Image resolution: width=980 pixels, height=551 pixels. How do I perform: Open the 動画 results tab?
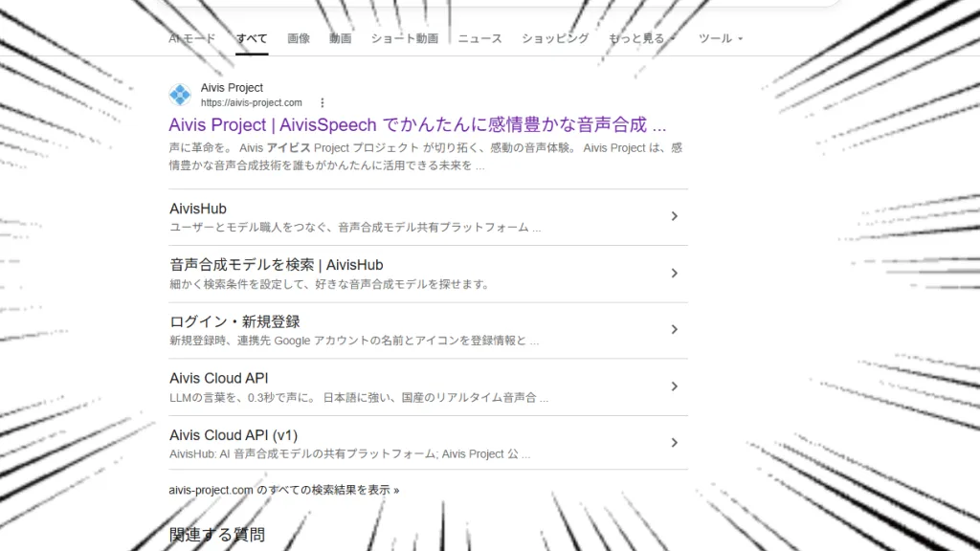tap(340, 38)
